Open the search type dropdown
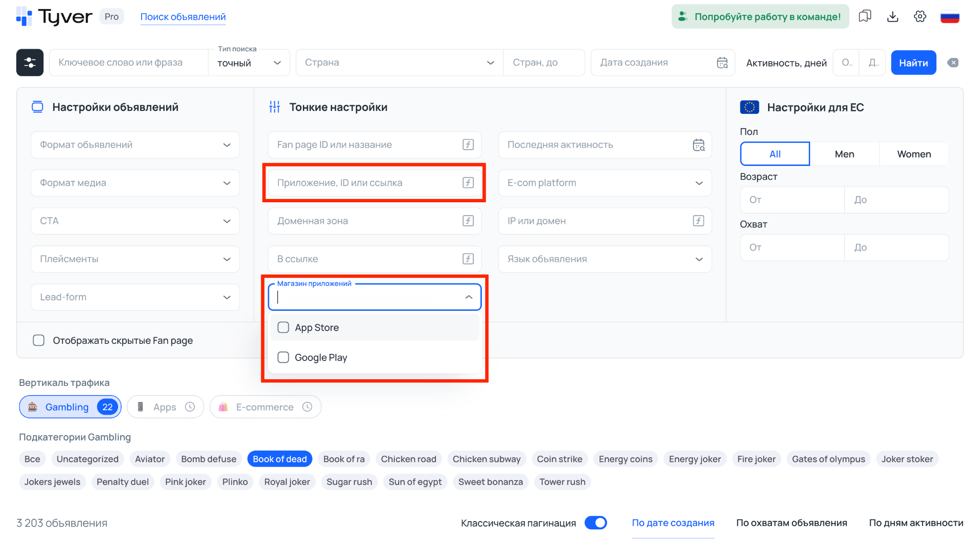Screen dimensions: 980x549 coord(249,63)
